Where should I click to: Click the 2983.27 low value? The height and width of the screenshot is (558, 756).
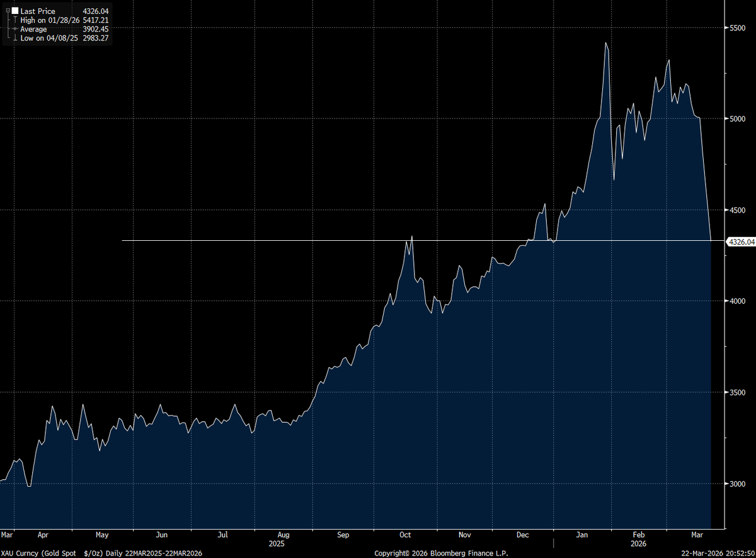tap(96, 38)
